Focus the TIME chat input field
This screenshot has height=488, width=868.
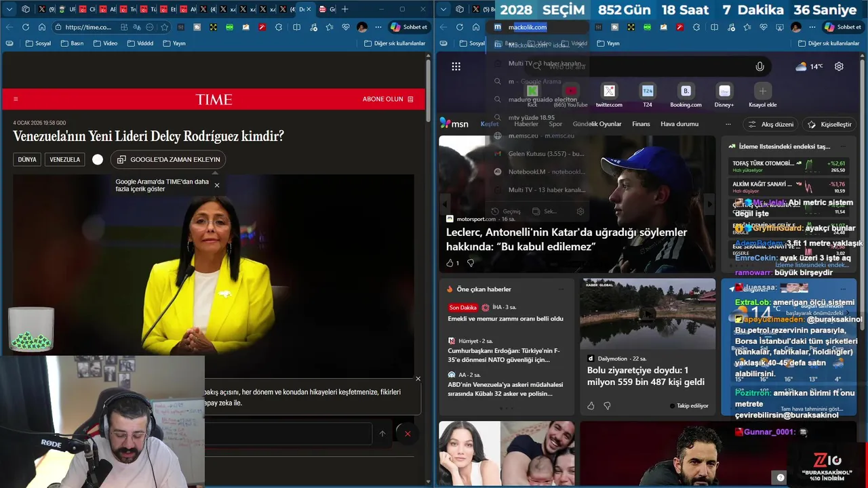tap(288, 434)
